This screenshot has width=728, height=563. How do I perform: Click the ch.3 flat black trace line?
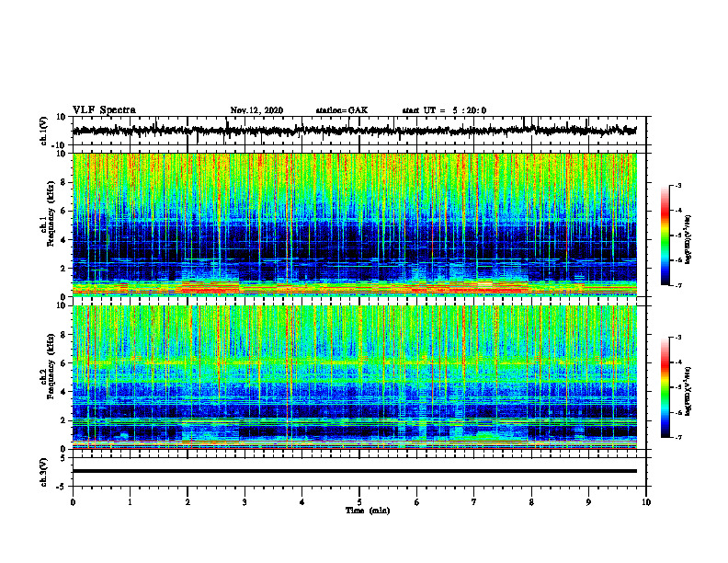(355, 471)
